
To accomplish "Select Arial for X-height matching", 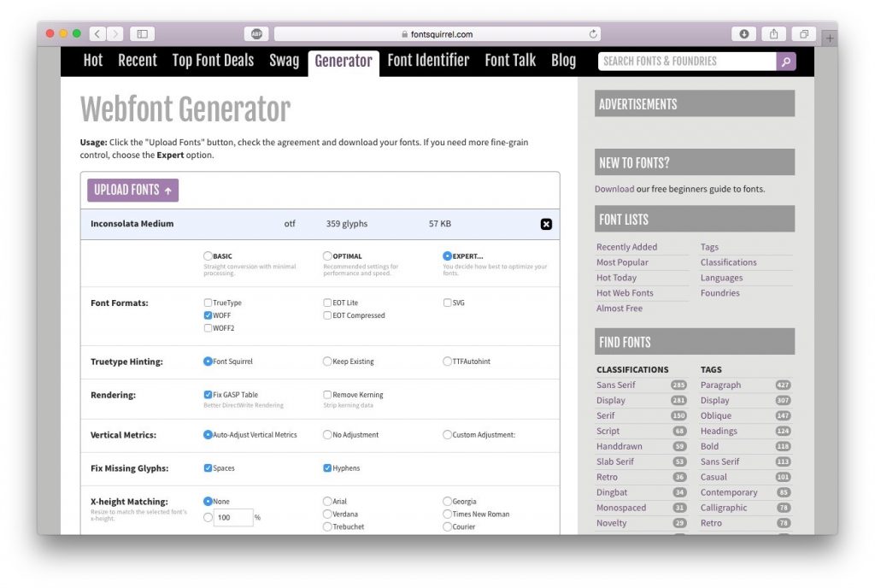I will point(327,501).
